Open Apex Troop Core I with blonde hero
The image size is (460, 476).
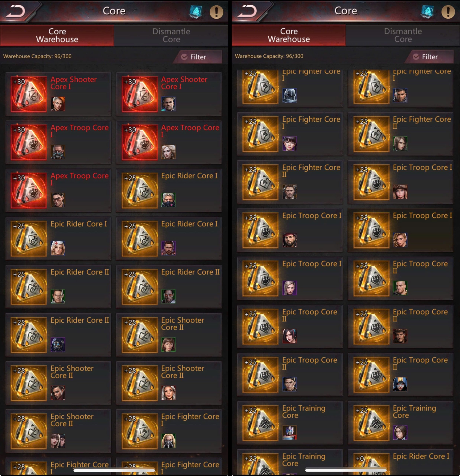point(169,142)
